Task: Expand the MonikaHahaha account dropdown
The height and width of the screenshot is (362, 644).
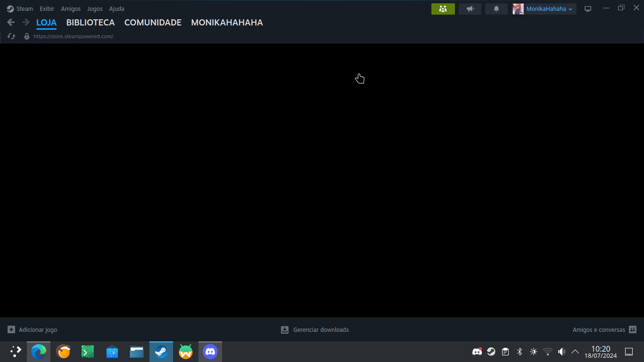Action: click(549, 9)
